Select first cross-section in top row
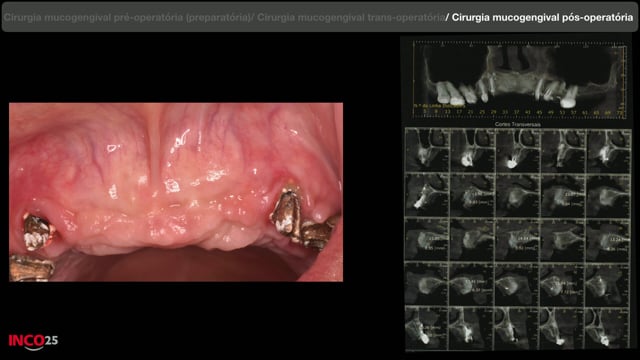640x360 pixels. [427, 150]
